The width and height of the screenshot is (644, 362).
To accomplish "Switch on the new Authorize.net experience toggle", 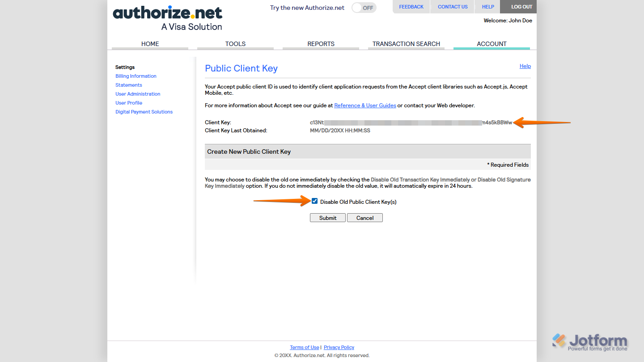I will [x=364, y=8].
